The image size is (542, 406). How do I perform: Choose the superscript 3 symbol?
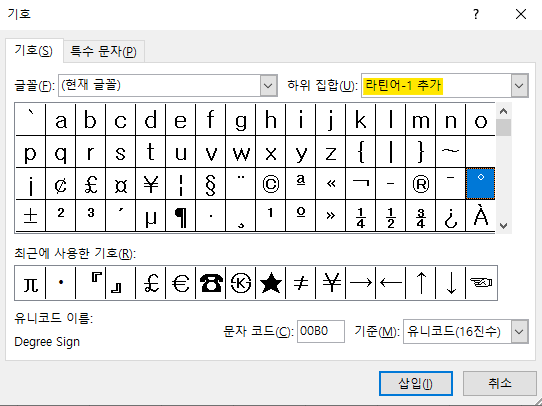pos(91,216)
